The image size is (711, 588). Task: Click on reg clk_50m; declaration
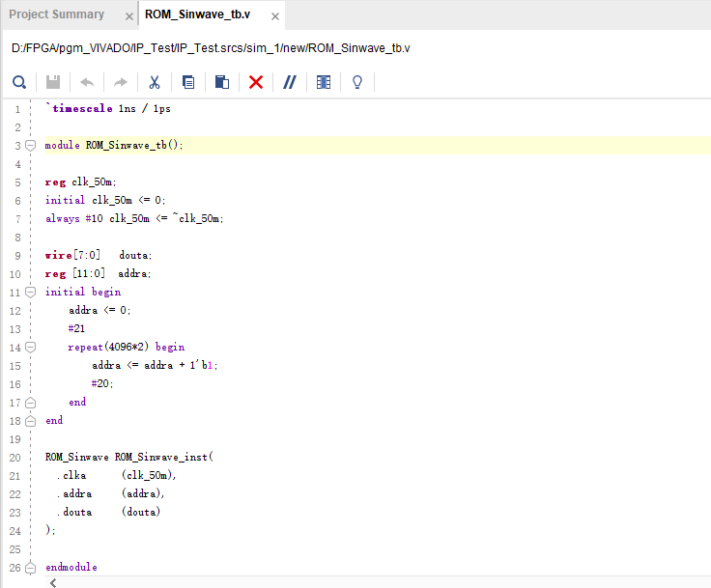tap(80, 182)
